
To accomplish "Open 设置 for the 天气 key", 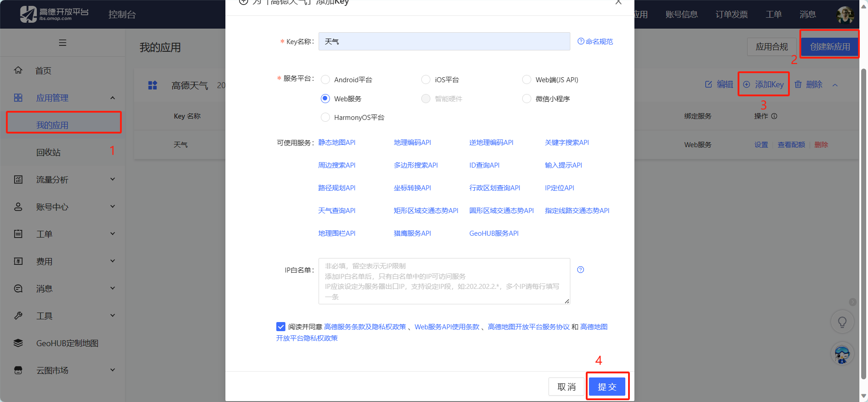I will (761, 144).
